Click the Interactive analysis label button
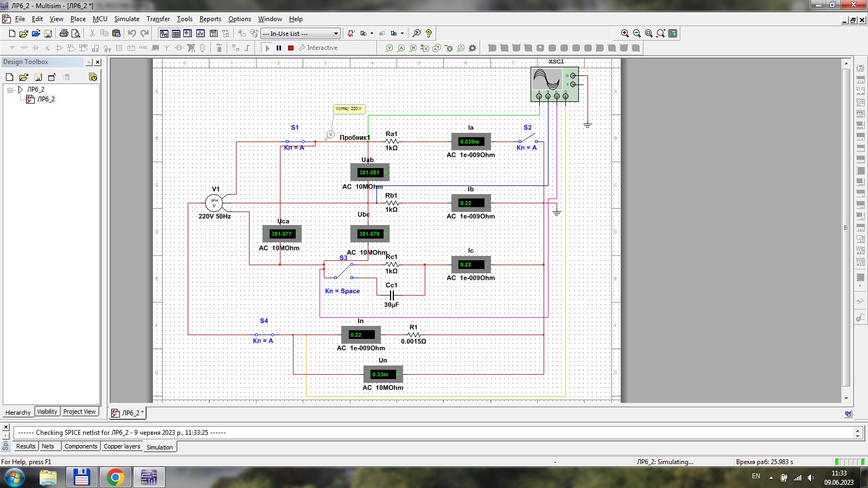Viewport: 868px width, 488px height. pyautogui.click(x=318, y=48)
